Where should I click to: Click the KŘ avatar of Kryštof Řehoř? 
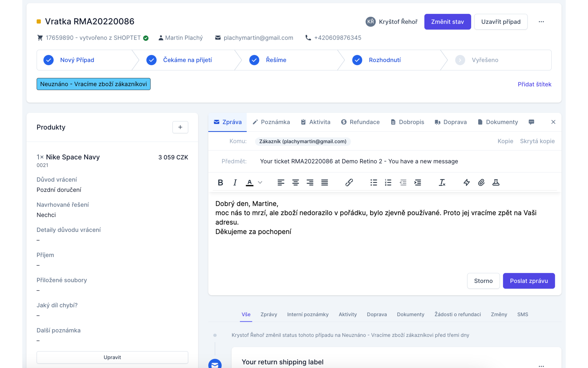click(371, 22)
